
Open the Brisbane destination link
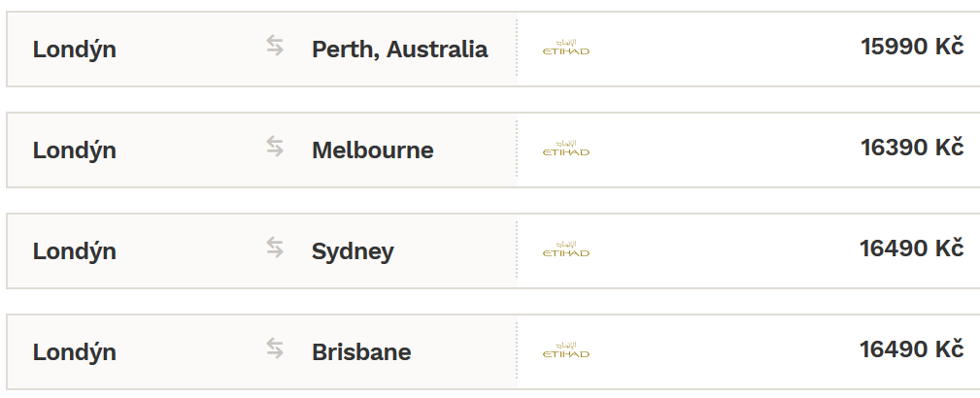tap(361, 352)
